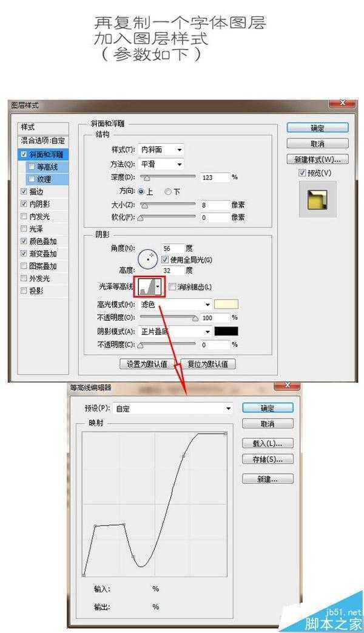Open the 预设(P) dropdown showing 自定
The width and height of the screenshot is (364, 633).
tap(172, 409)
